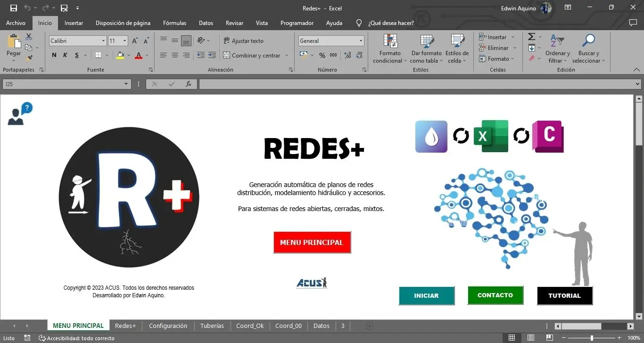The image size is (644, 343).
Task: Click the yellow fill color swatch
Action: click(x=120, y=55)
